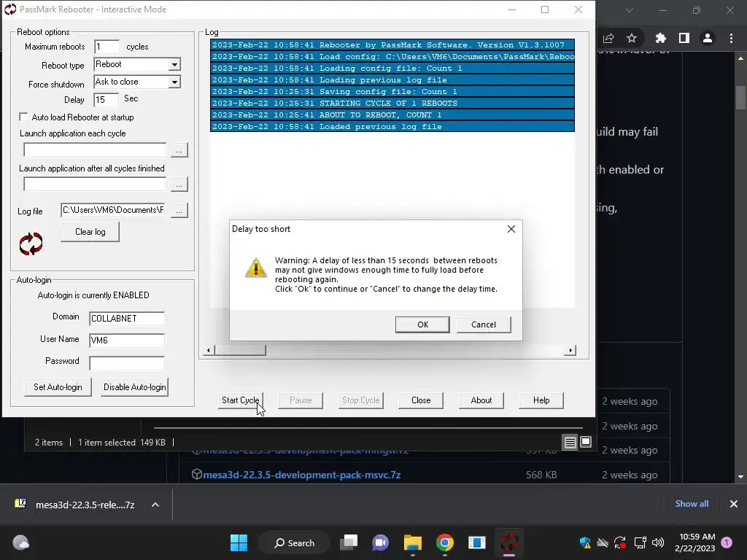Open the About dialog

481,400
